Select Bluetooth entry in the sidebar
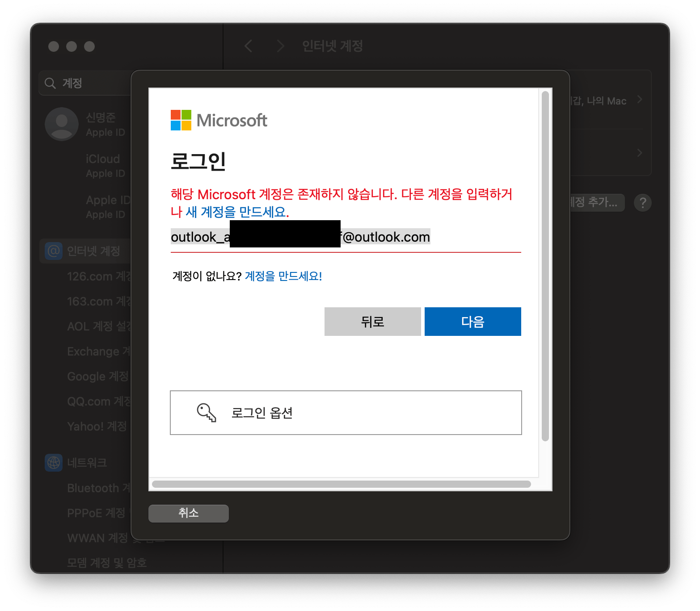Viewport: 700px width, 611px height. pos(99,488)
